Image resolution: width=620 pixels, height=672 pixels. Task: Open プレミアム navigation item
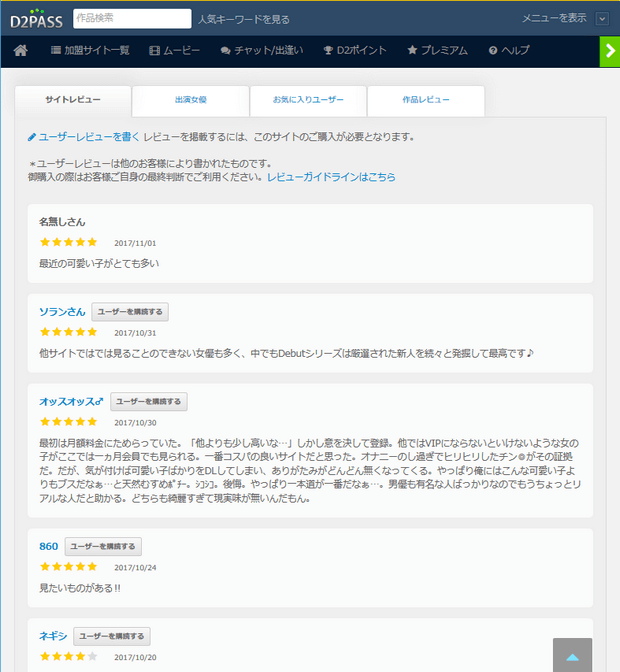click(x=437, y=50)
